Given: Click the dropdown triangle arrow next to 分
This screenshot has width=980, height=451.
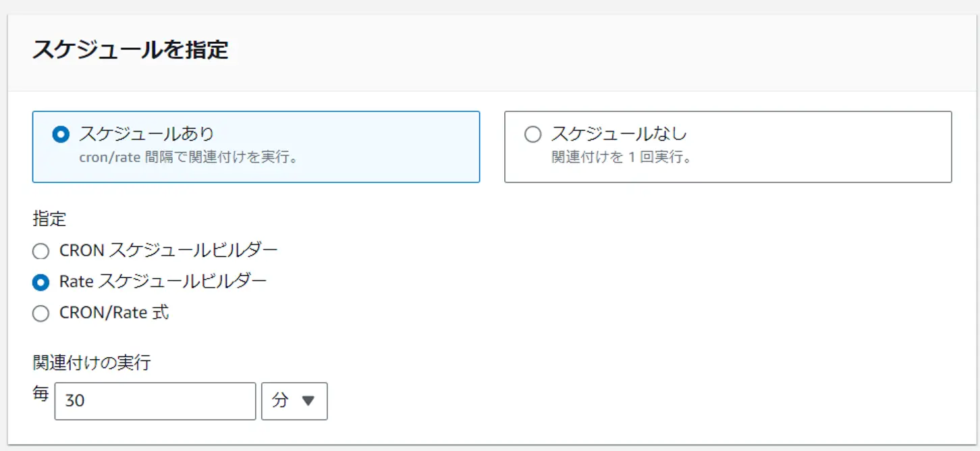Looking at the screenshot, I should [x=308, y=401].
